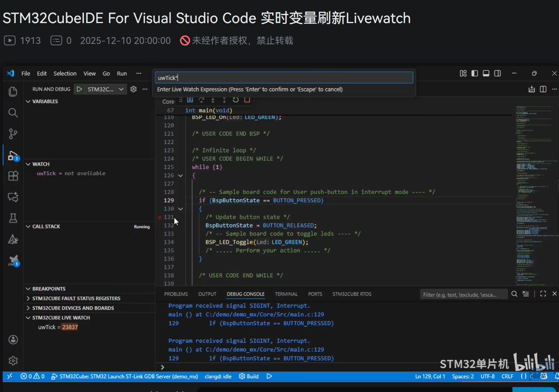Open the Explorer view in the activity bar
Image resolution: width=559 pixels, height=392 pixels.
point(13,92)
